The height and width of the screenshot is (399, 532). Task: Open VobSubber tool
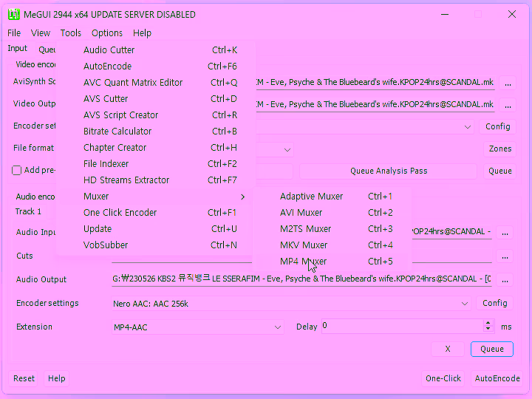click(x=154, y=245)
